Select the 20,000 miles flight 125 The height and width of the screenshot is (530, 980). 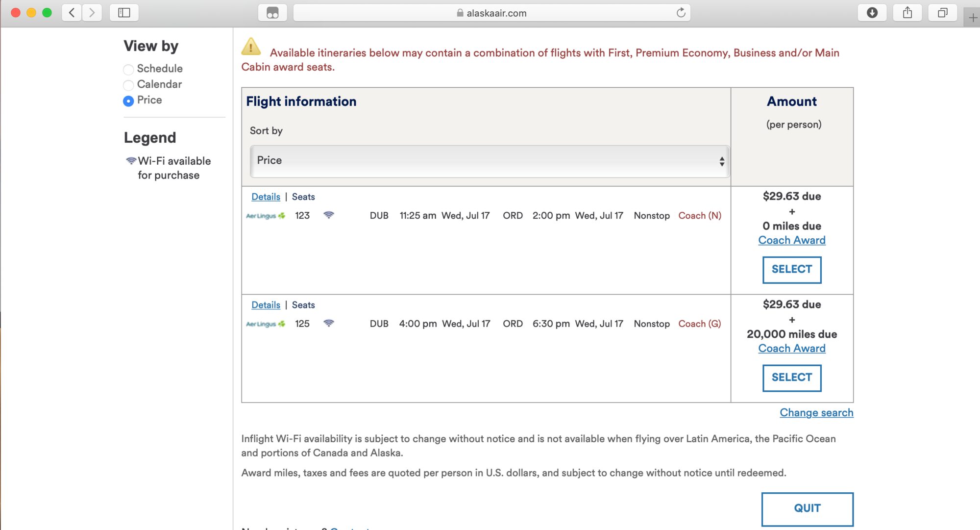pos(792,378)
